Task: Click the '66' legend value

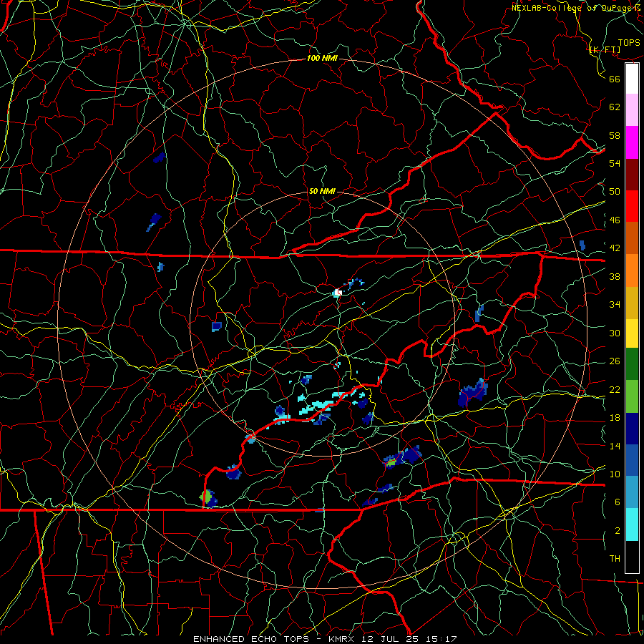Action: click(x=615, y=79)
